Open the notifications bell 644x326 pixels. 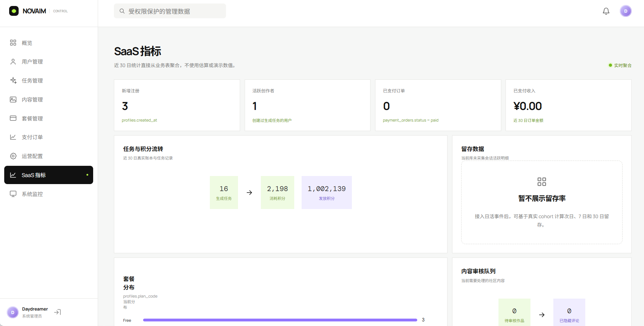coord(606,11)
